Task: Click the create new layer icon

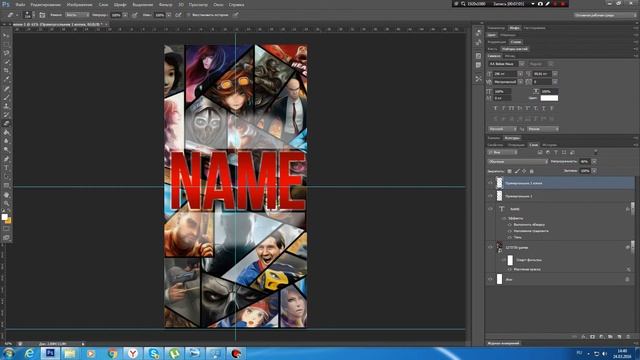Action: pos(619,337)
